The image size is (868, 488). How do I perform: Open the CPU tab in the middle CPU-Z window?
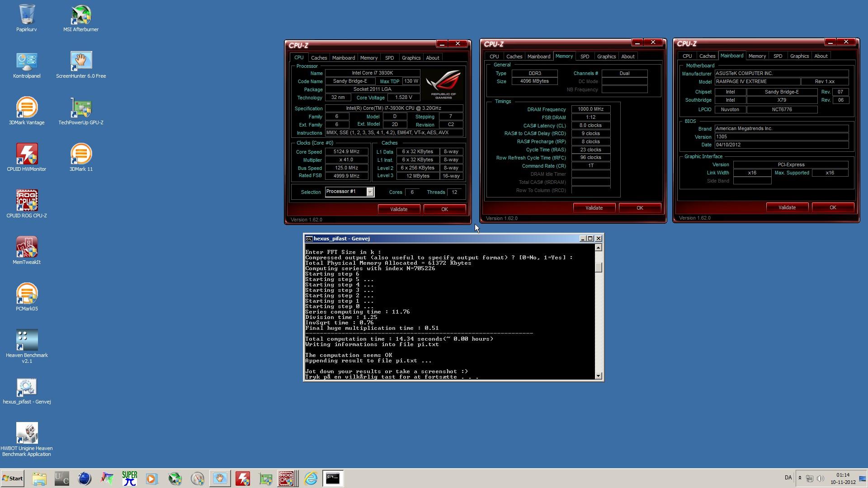[494, 56]
